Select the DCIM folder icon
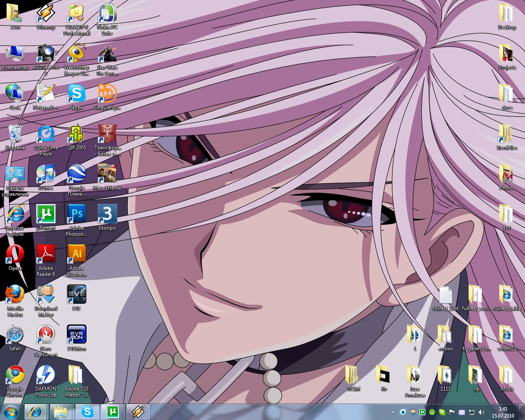The width and height of the screenshot is (525, 420). [x=353, y=378]
